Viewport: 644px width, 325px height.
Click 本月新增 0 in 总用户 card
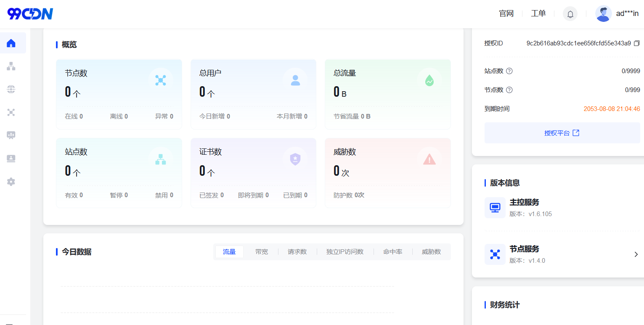coord(292,116)
